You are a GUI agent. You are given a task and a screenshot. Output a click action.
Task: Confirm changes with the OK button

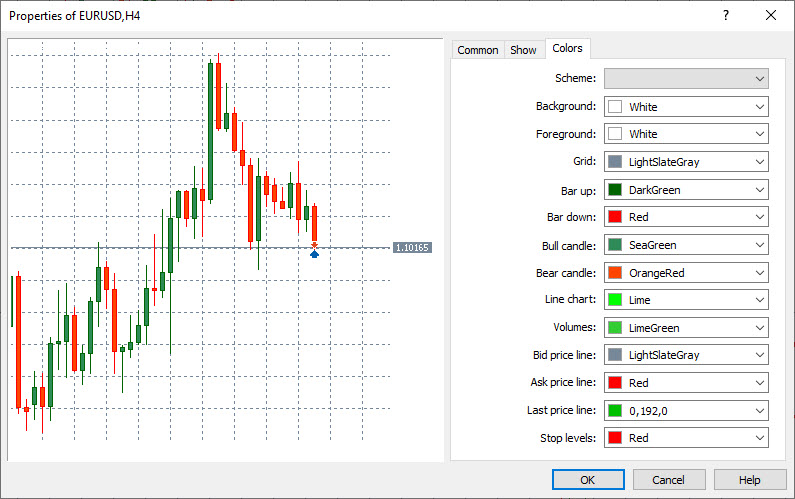588,480
